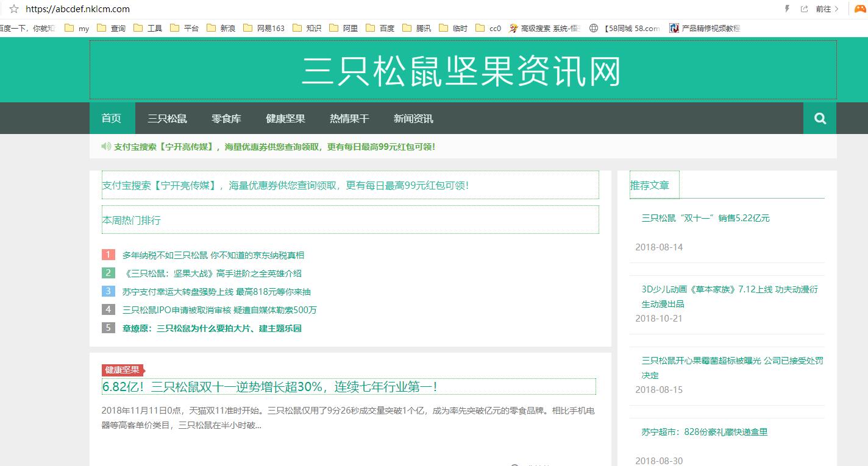Open the cc0 bookmark folder

(x=488, y=28)
